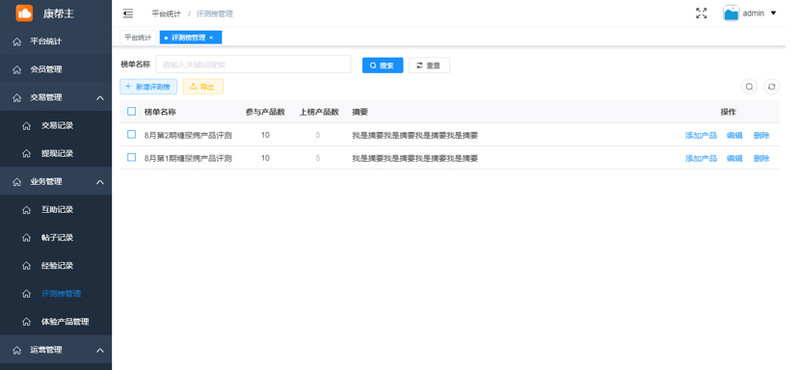
Task: Click home icon beside 交易记录
Action: pyautogui.click(x=27, y=126)
